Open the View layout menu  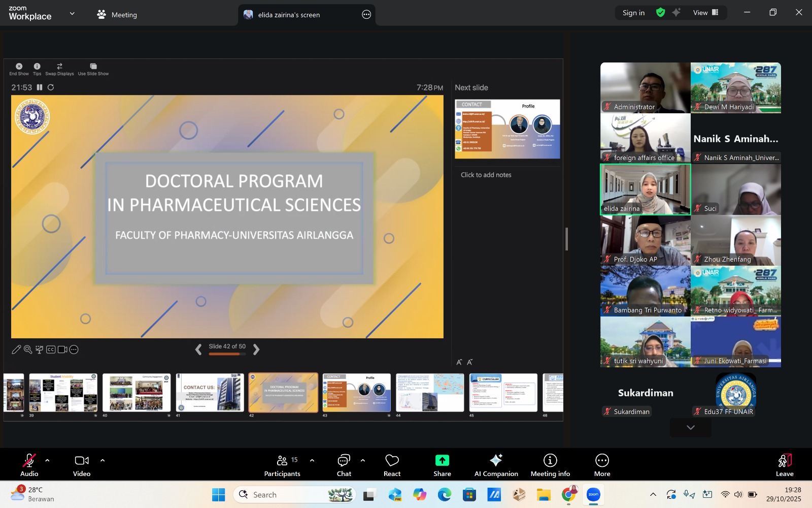[705, 13]
